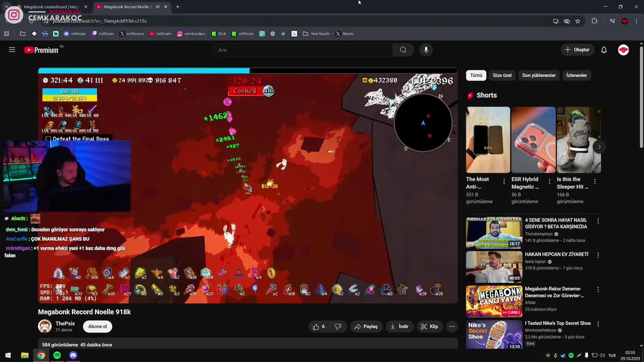Open options for The Most Anti- short

(504, 182)
